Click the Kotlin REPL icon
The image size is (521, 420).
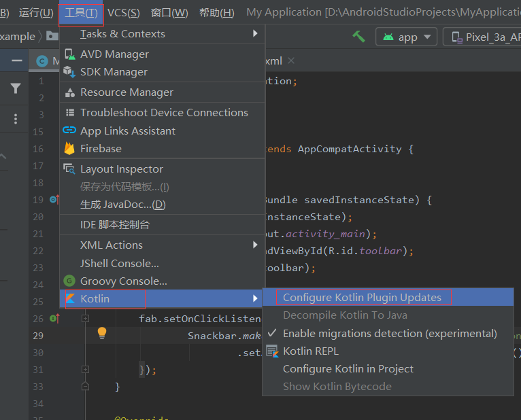(x=273, y=351)
